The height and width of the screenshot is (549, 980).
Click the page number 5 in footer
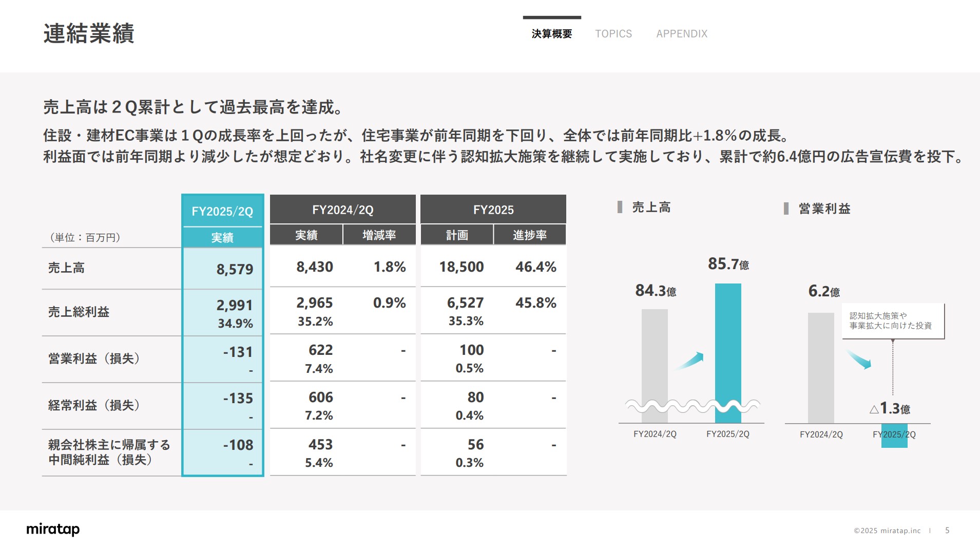pos(947,531)
